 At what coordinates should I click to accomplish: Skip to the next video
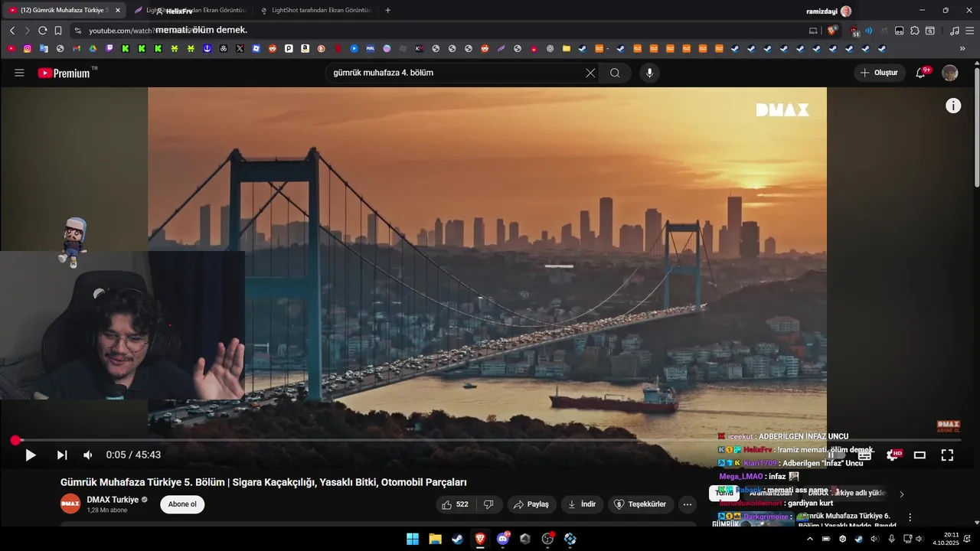tap(62, 455)
